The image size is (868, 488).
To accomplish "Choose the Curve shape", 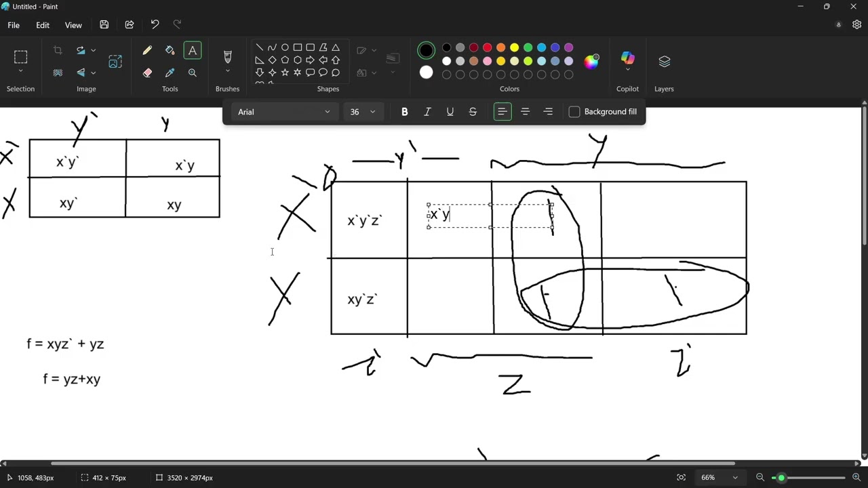I will 272,47.
